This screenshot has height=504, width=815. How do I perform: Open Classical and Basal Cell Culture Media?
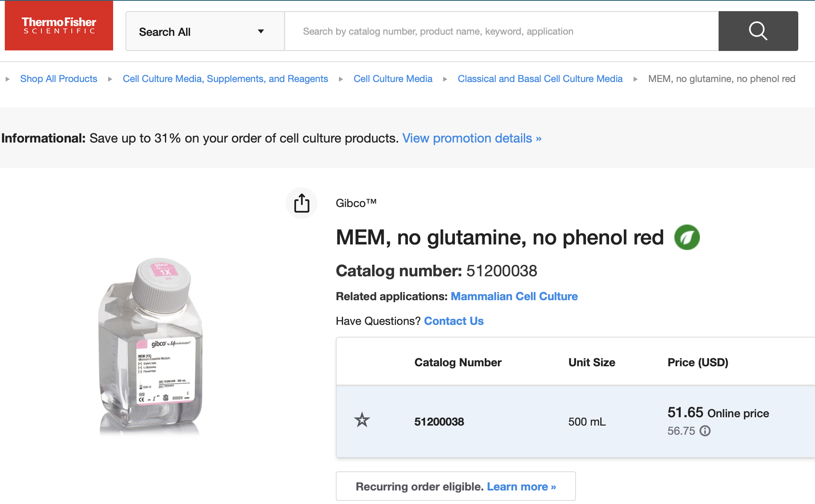[540, 79]
